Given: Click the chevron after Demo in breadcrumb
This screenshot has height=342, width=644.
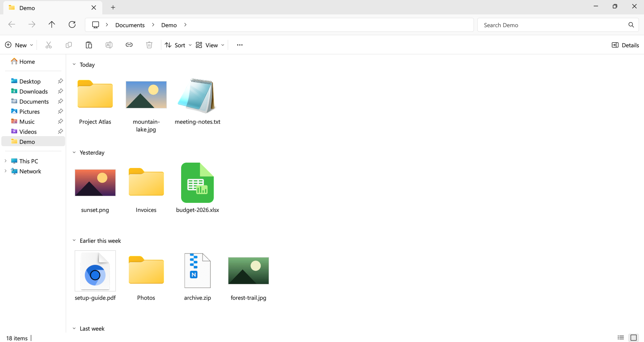Looking at the screenshot, I should (x=185, y=25).
